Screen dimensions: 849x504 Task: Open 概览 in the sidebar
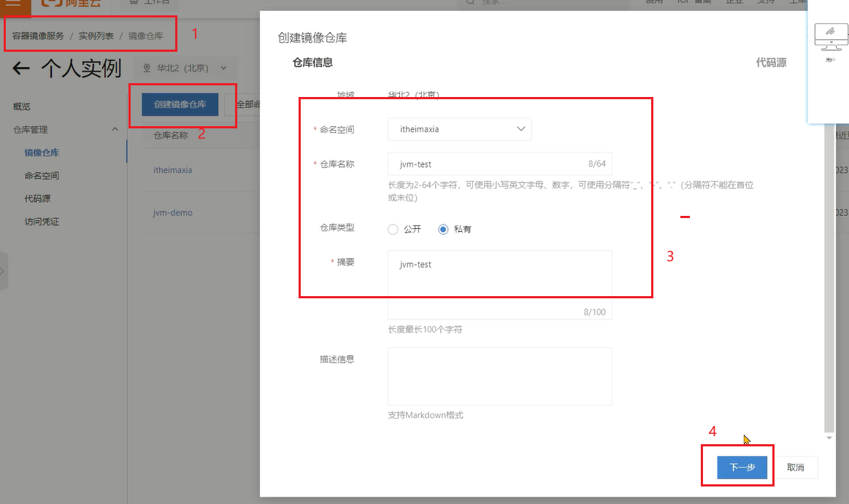pyautogui.click(x=22, y=106)
